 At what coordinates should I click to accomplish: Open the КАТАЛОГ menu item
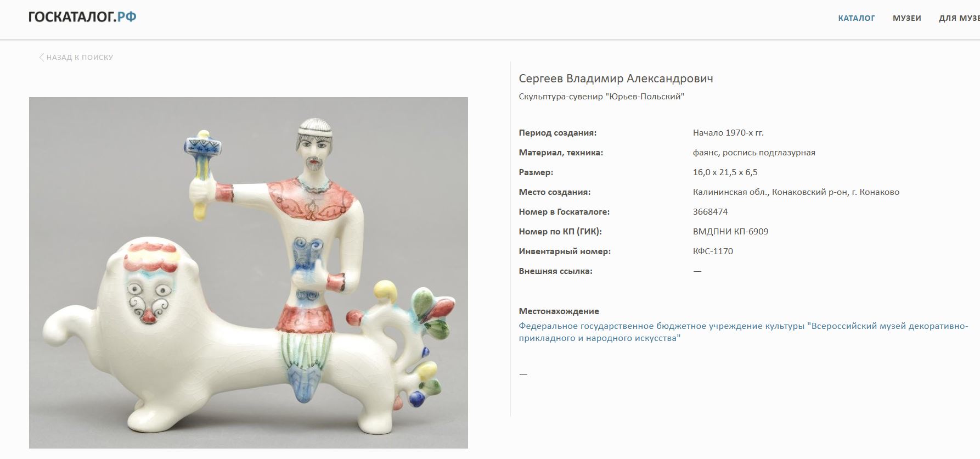[x=856, y=18]
